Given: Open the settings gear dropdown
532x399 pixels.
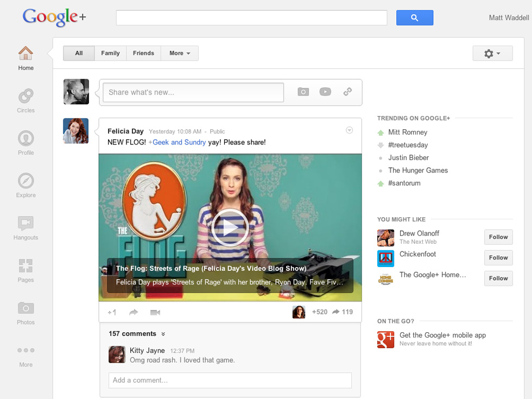Looking at the screenshot, I should pyautogui.click(x=492, y=53).
